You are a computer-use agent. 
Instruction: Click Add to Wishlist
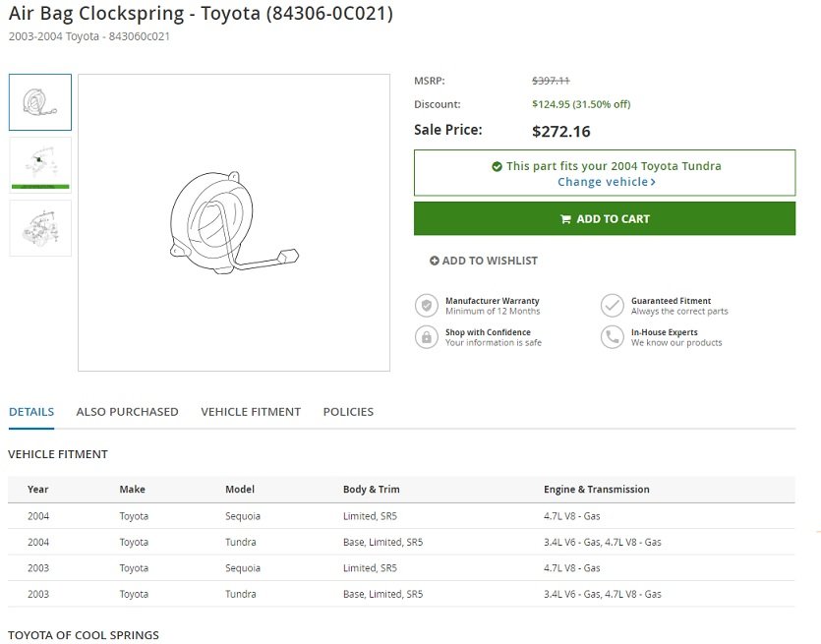(x=484, y=261)
